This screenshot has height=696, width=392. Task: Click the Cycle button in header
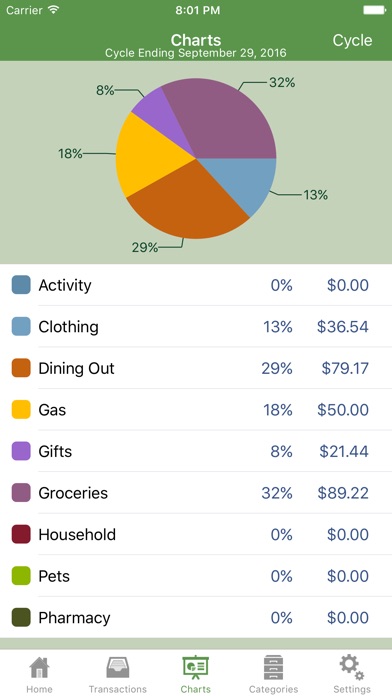click(352, 40)
